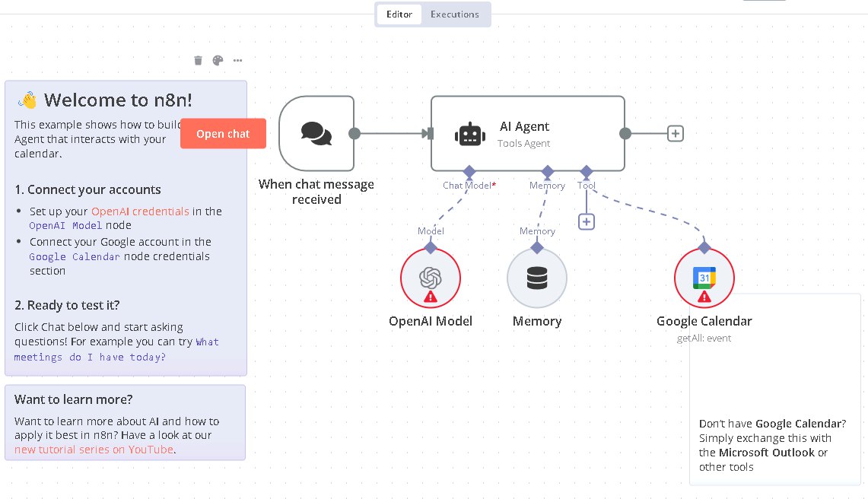Click the Want to learn more? heading

(x=74, y=399)
